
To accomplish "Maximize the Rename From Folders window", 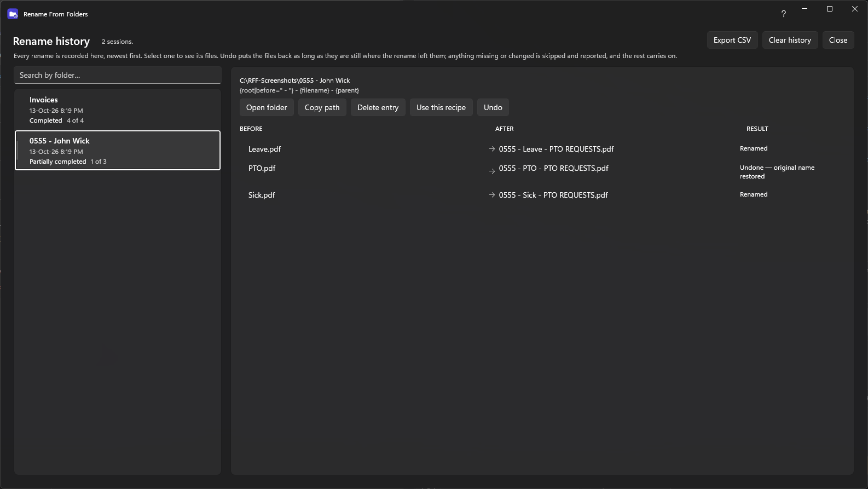I will (830, 9).
